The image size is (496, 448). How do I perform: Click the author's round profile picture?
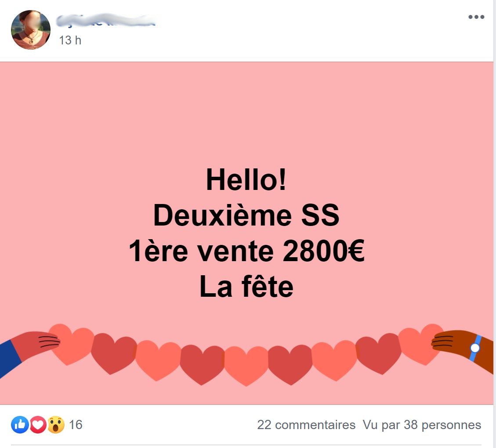coord(31,30)
